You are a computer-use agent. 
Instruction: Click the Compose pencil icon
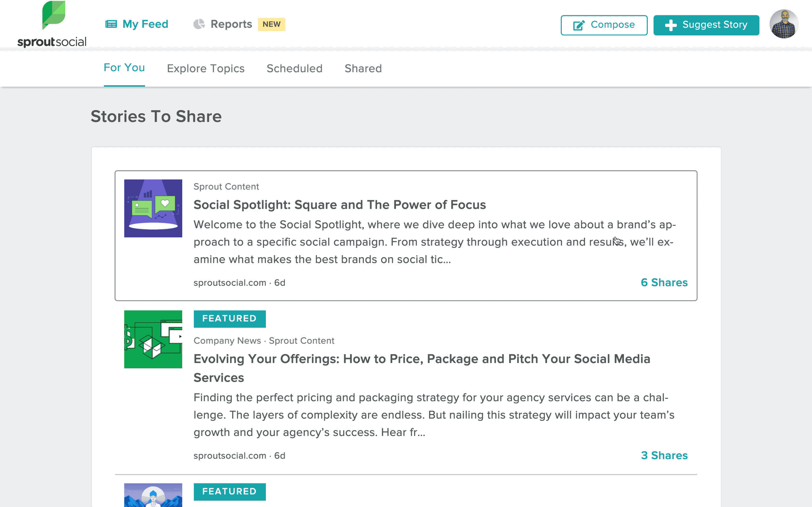pos(579,25)
